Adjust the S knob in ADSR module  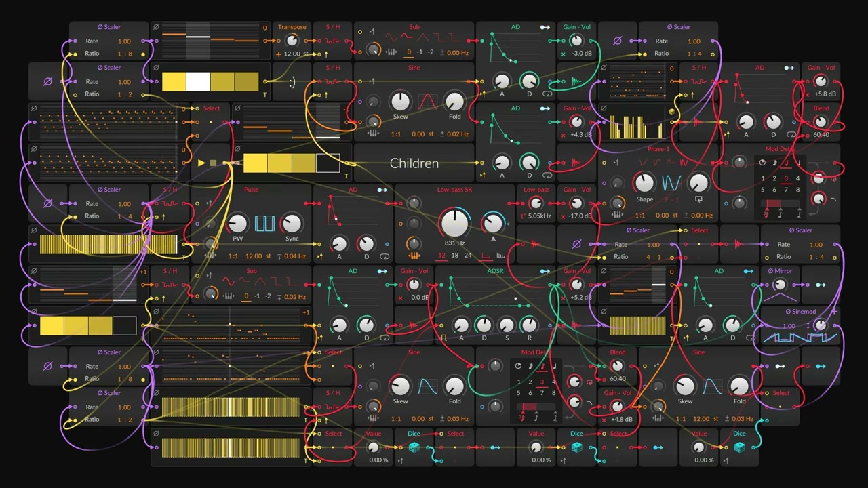pyautogui.click(x=507, y=325)
